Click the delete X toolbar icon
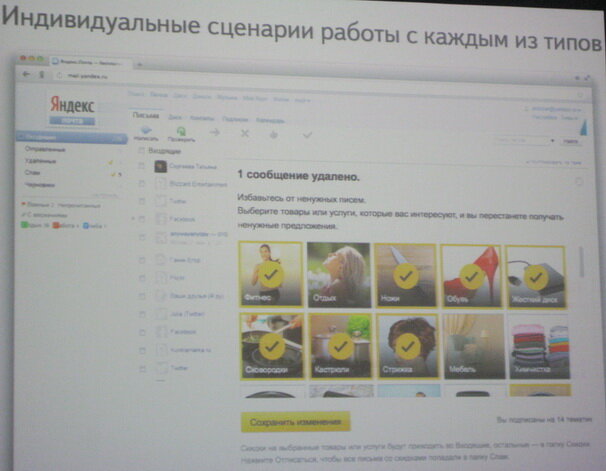 point(245,133)
